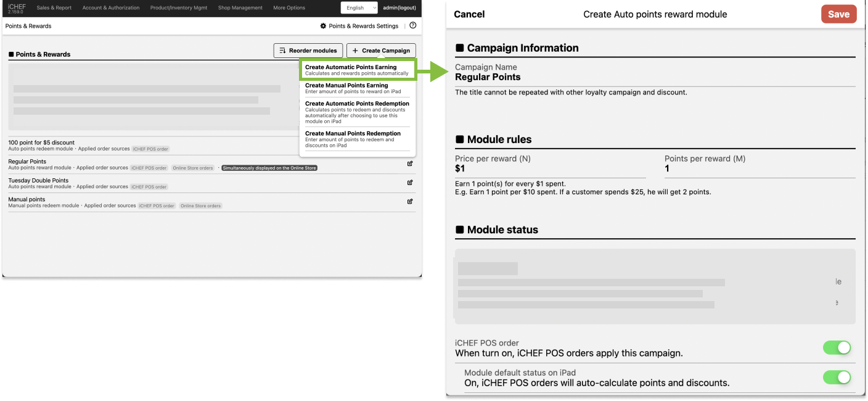The height and width of the screenshot is (401, 868).
Task: Select Create Manual Points Redemption
Action: (x=357, y=139)
